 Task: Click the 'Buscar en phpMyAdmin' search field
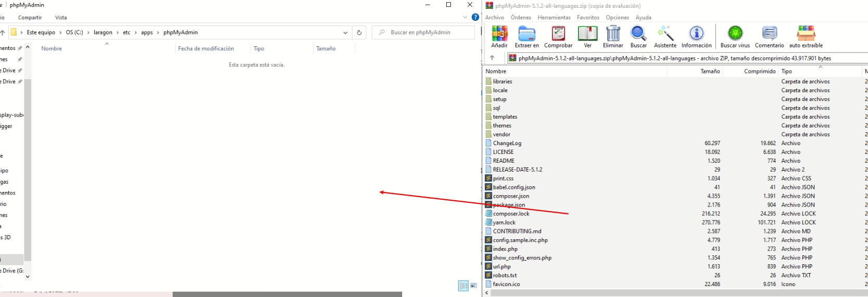pos(423,32)
